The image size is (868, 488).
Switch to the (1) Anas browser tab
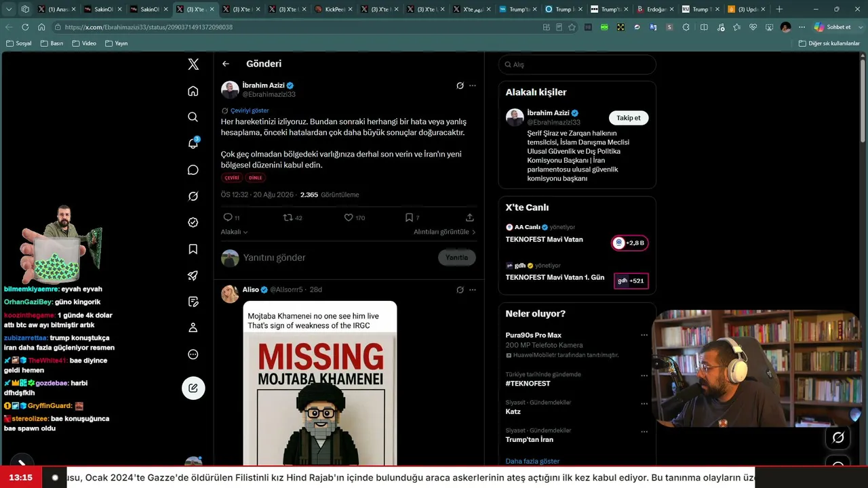click(x=57, y=9)
